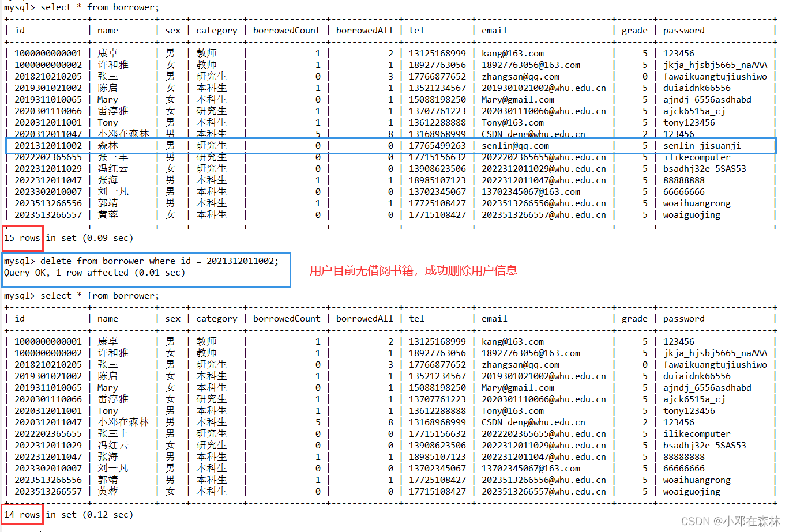Click 'kang@163.com' in the 15-row table

[x=513, y=54]
